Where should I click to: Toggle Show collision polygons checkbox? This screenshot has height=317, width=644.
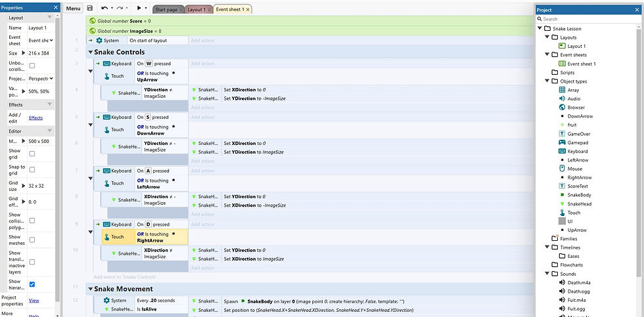(32, 221)
